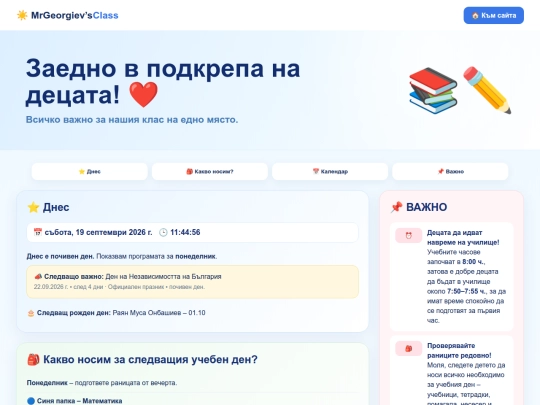The height and width of the screenshot is (405, 540).
Task: Click the alarm clock icon in ВАЖНО card
Action: 409,236
